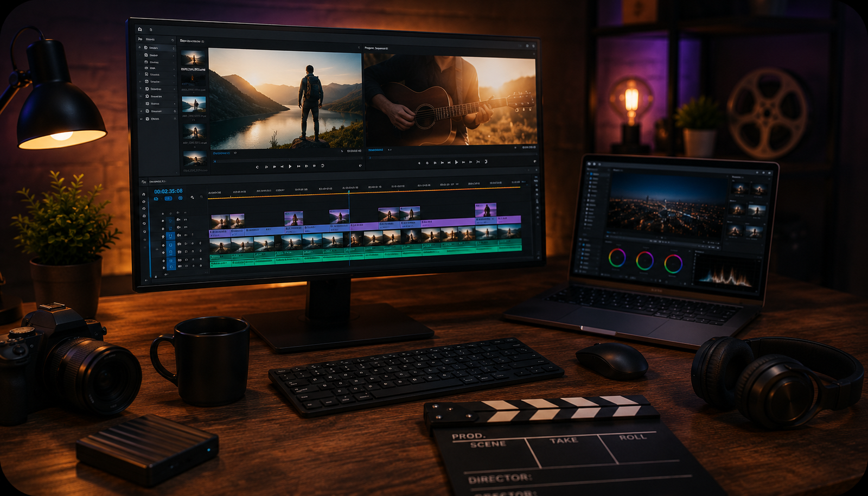Viewport: 868px width, 496px height.
Task: Adjust middle color wheel on the laptop
Action: pos(644,260)
